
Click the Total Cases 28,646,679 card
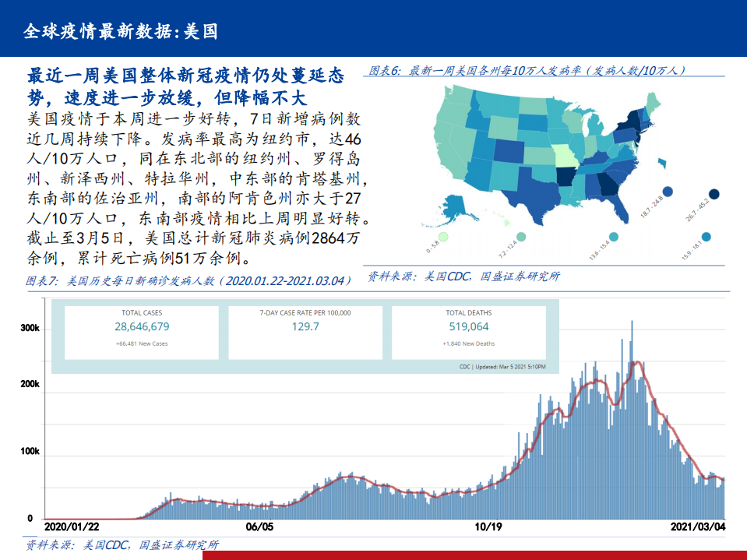pos(142,333)
